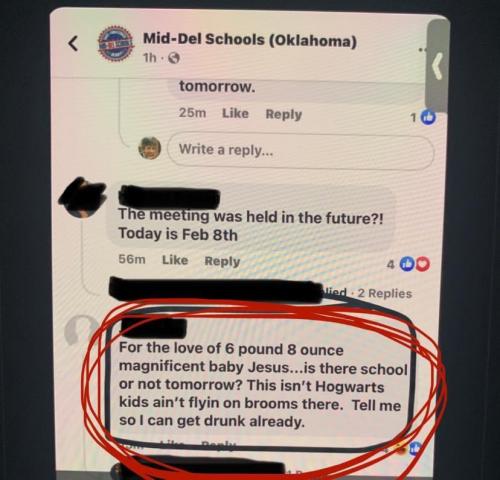Viewport: 500px width, 480px height.
Task: Click the 1h post timestamp
Action: pyautogui.click(x=150, y=58)
